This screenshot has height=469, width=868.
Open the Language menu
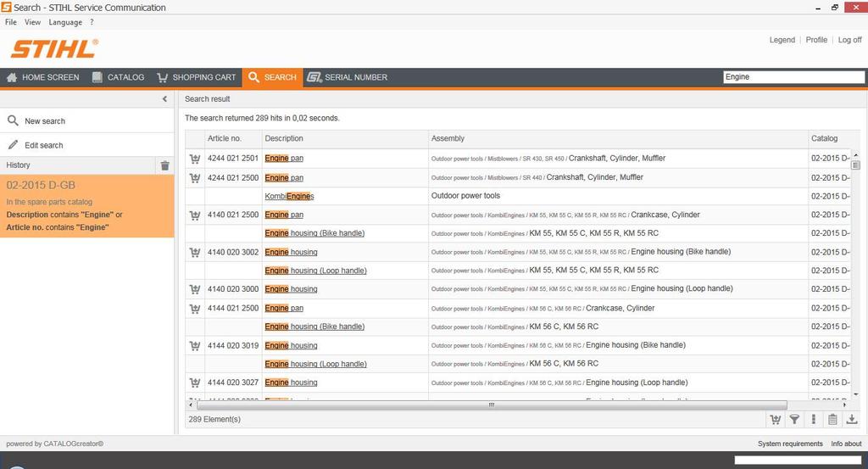tap(65, 22)
